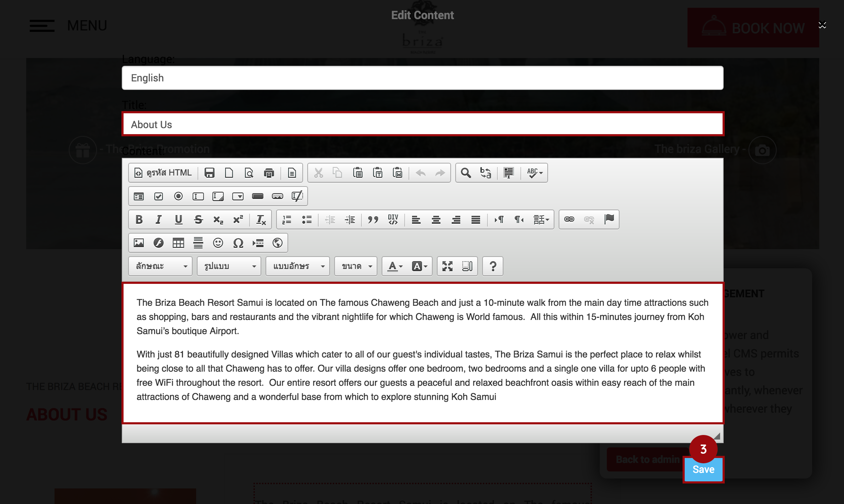
Task: Toggle Bold formatting
Action: [139, 219]
